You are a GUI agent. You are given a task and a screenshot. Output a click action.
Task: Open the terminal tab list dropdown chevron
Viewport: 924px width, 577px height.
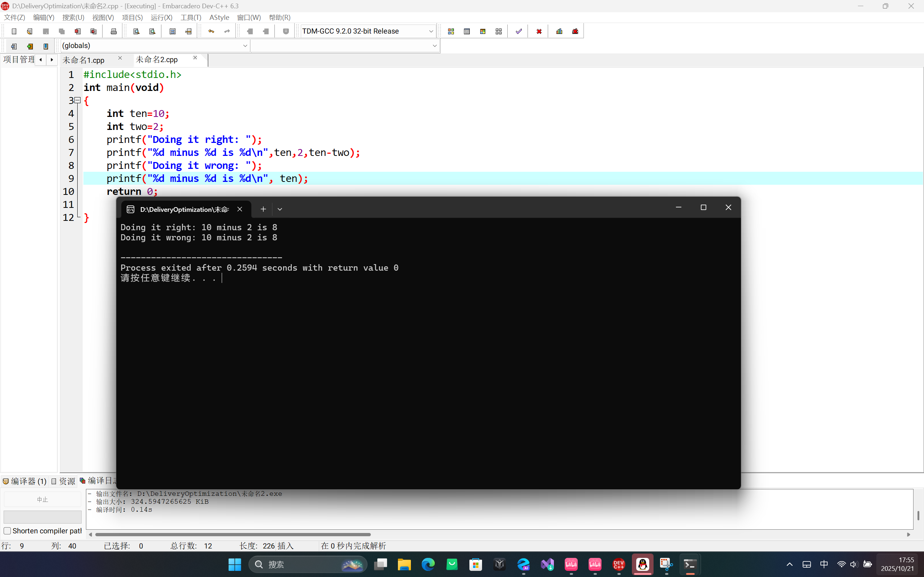[280, 209]
